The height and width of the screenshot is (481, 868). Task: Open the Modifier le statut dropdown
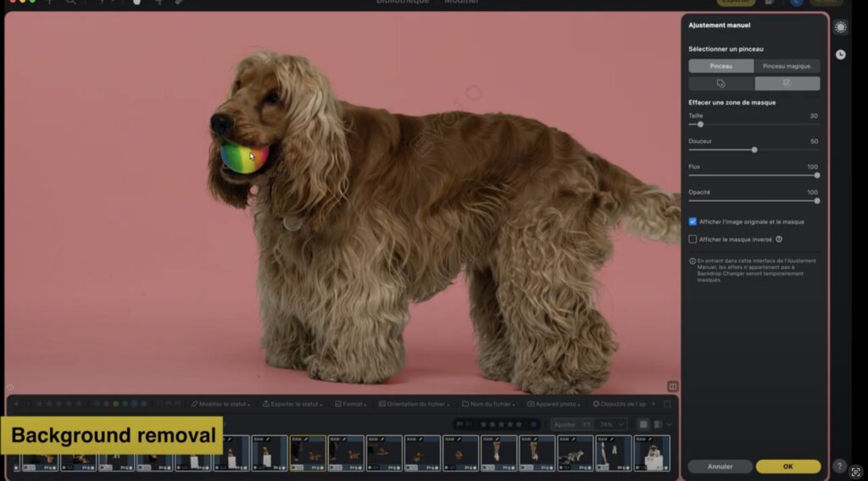224,404
